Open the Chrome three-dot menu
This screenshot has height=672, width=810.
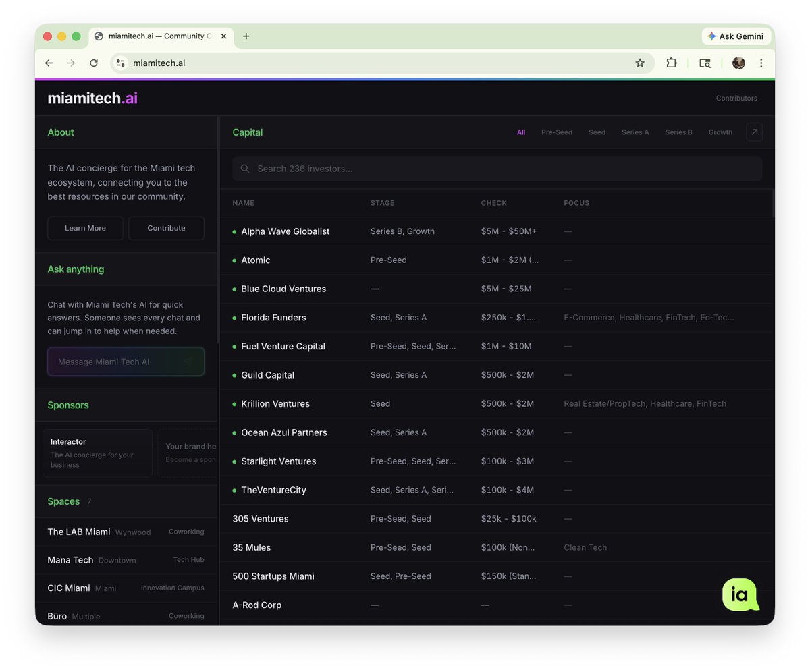(x=761, y=63)
